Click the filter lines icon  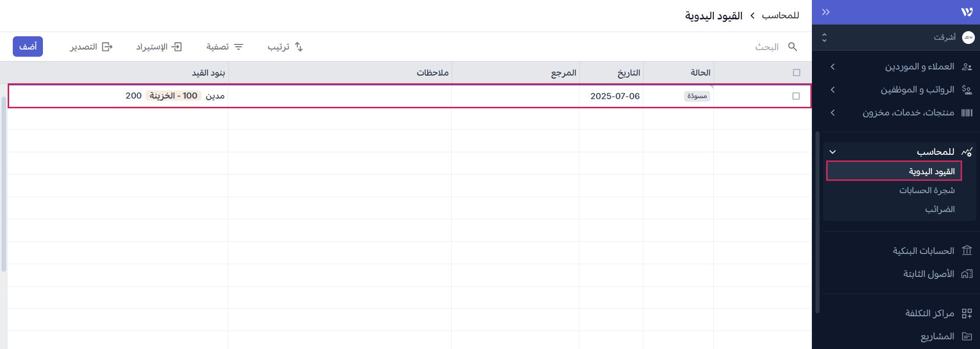[x=239, y=47]
